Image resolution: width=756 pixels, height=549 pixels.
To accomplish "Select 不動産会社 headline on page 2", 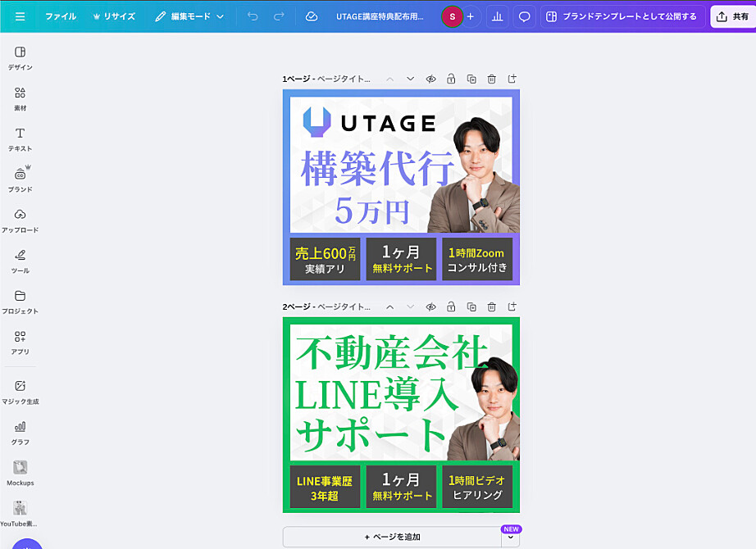I will (391, 352).
